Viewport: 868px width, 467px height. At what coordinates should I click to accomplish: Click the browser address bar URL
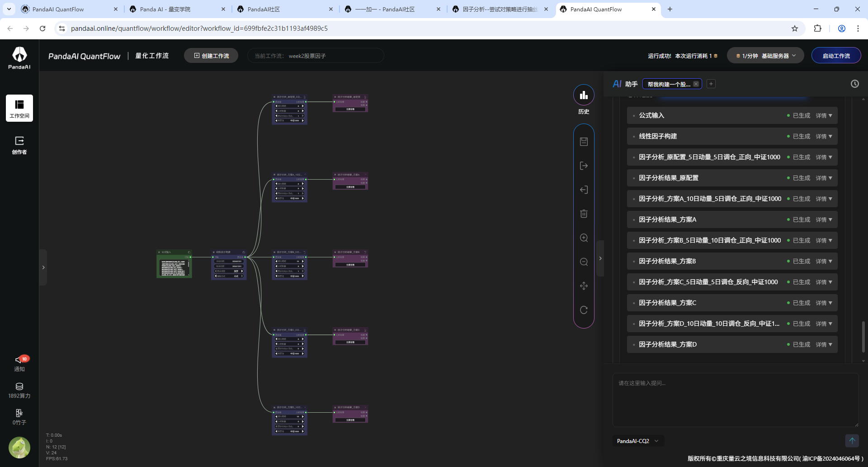(x=199, y=29)
